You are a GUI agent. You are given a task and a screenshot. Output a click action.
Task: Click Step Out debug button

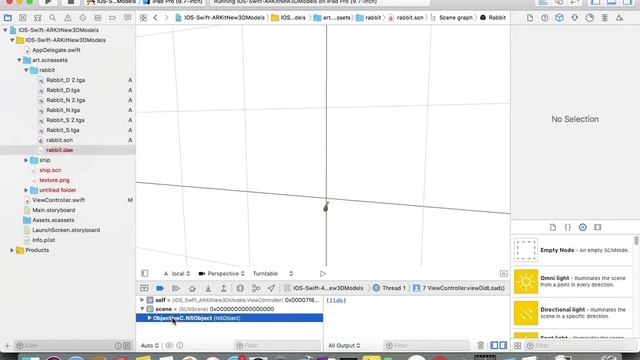pos(224,288)
